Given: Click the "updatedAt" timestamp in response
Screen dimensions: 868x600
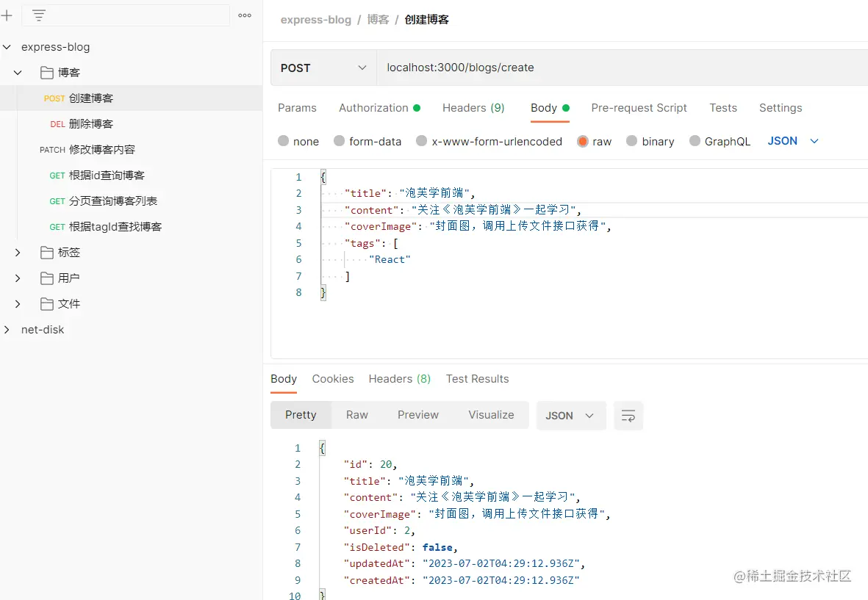Looking at the screenshot, I should (x=501, y=563).
